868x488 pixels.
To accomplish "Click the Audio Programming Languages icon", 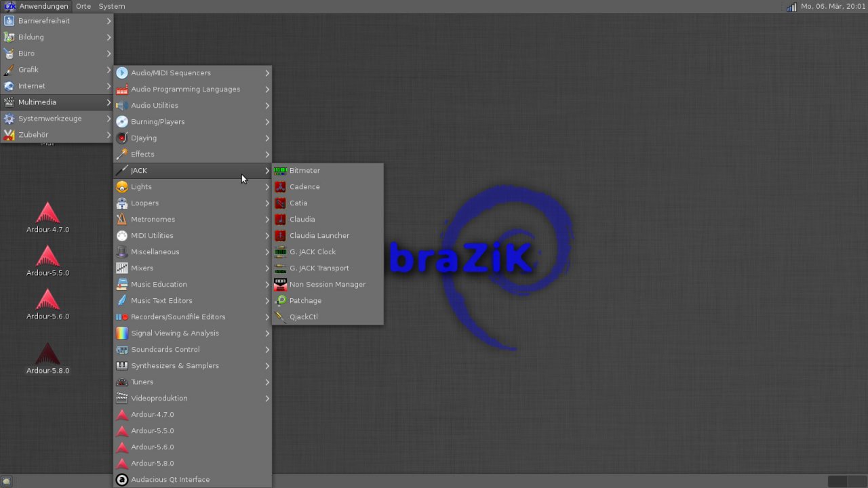I will click(122, 89).
